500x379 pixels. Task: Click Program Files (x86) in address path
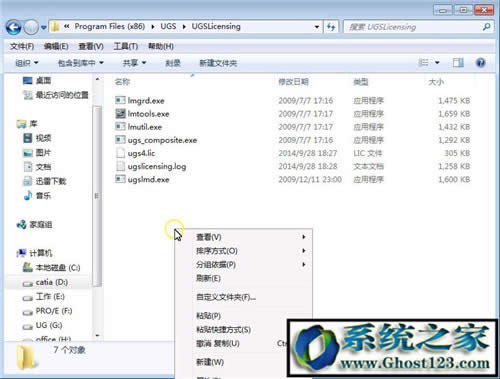click(x=109, y=26)
